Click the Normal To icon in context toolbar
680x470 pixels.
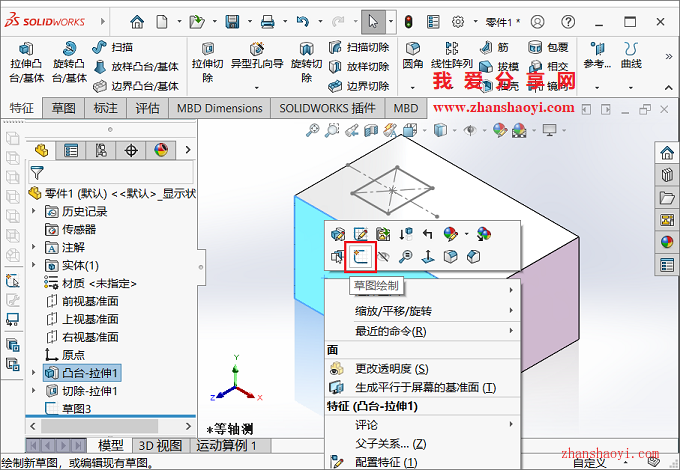pos(428,257)
